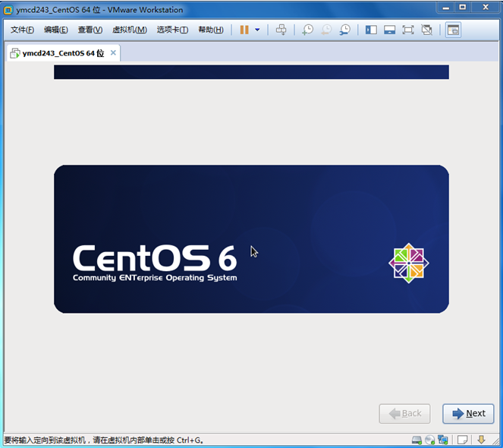Click the CD/DVD drive status icon

(x=430, y=440)
